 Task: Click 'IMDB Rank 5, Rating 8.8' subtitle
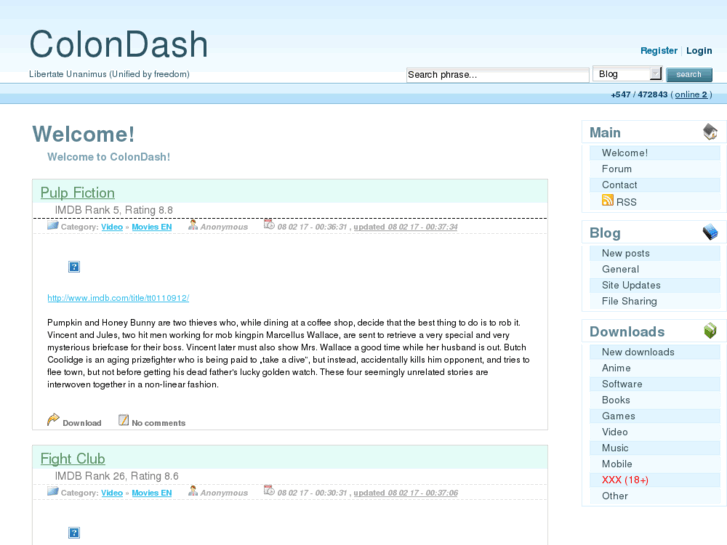[x=114, y=210]
